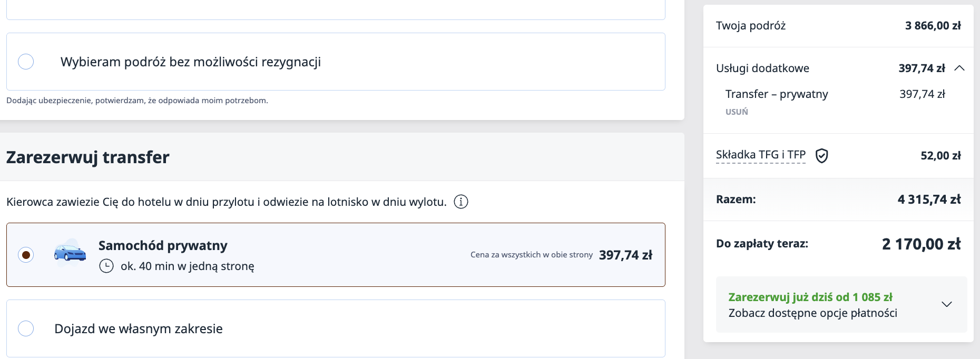Select the no-cancellation trip radio button
This screenshot has height=359, width=980.
26,62
